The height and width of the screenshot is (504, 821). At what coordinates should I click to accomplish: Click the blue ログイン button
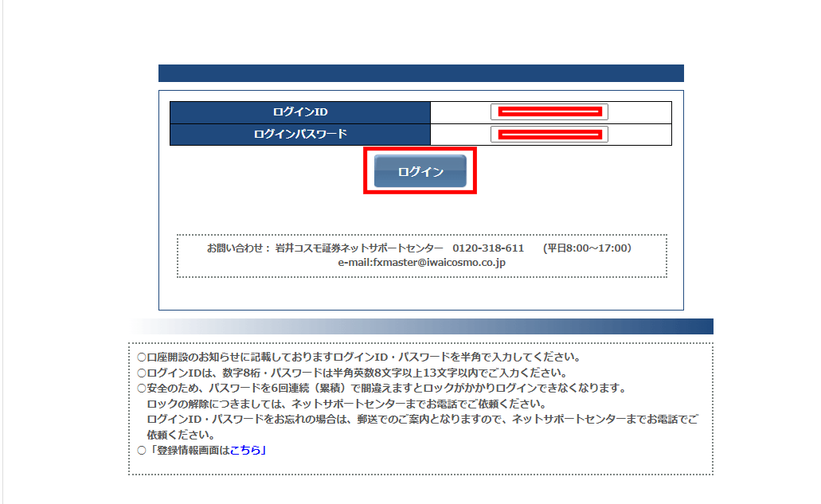click(420, 171)
